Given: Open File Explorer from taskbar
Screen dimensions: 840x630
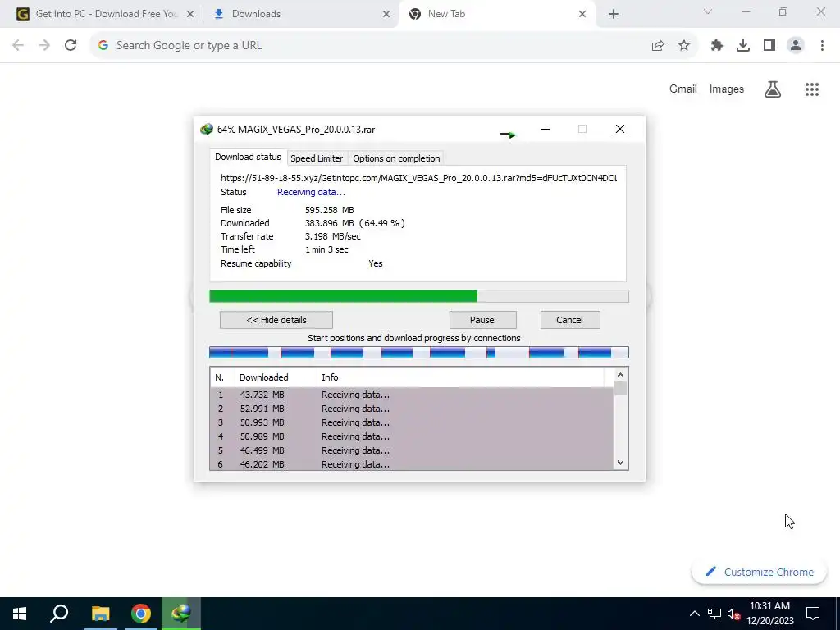Looking at the screenshot, I should click(100, 614).
